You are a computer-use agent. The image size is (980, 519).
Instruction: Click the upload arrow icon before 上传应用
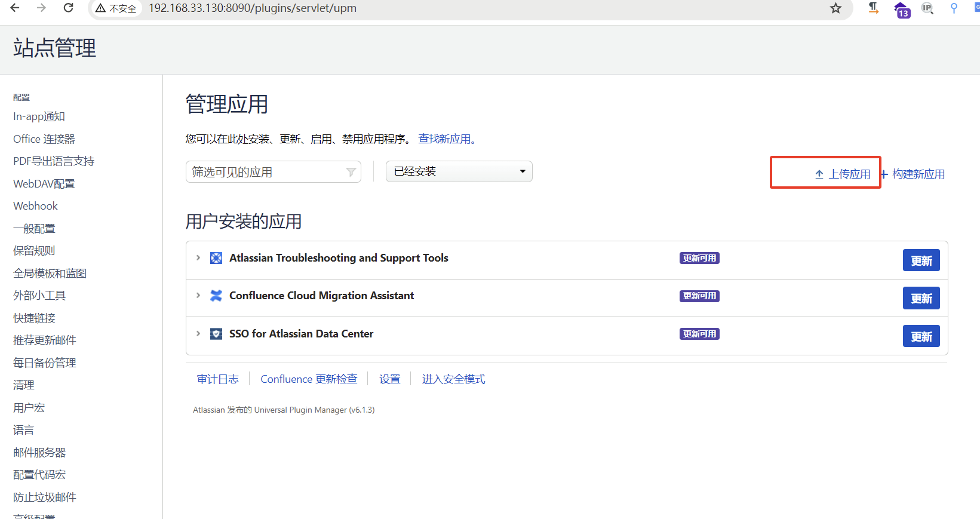pyautogui.click(x=819, y=174)
